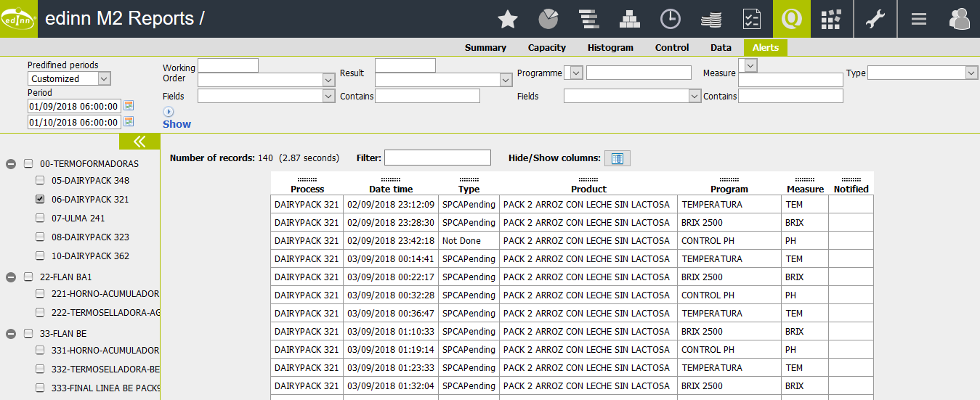Image resolution: width=980 pixels, height=400 pixels.
Task: Click drag handle above Program column
Action: point(729,179)
